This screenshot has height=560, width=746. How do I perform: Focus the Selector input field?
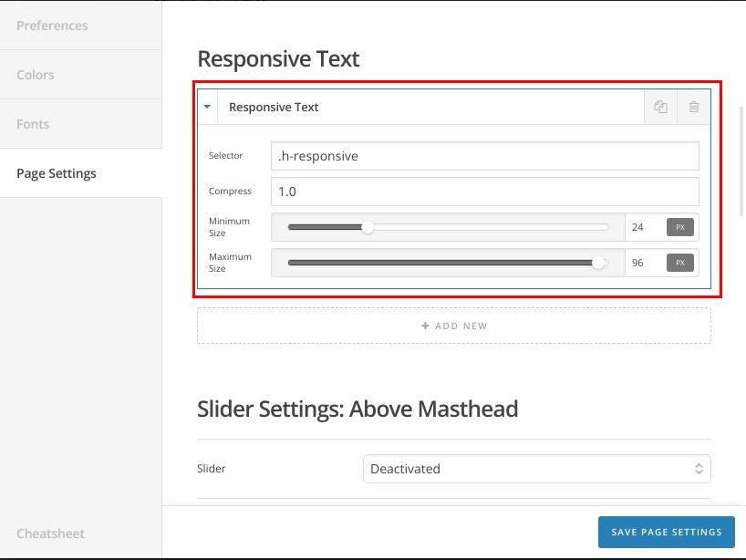coord(485,156)
